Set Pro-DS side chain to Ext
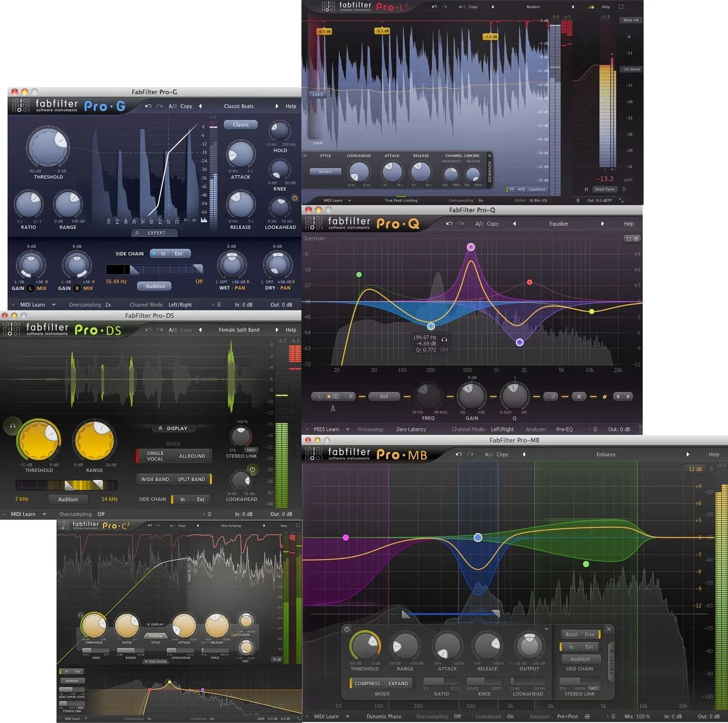Image resolution: width=728 pixels, height=723 pixels. [200, 499]
